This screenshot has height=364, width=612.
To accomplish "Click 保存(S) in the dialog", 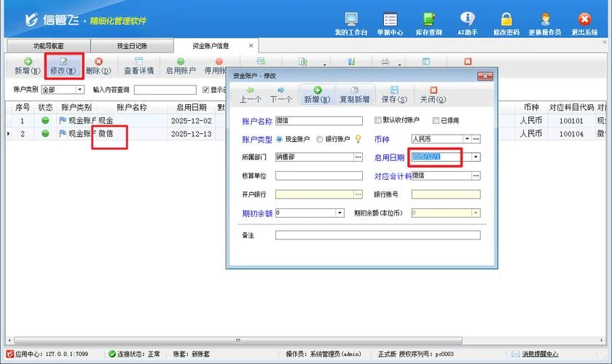I will pos(394,95).
